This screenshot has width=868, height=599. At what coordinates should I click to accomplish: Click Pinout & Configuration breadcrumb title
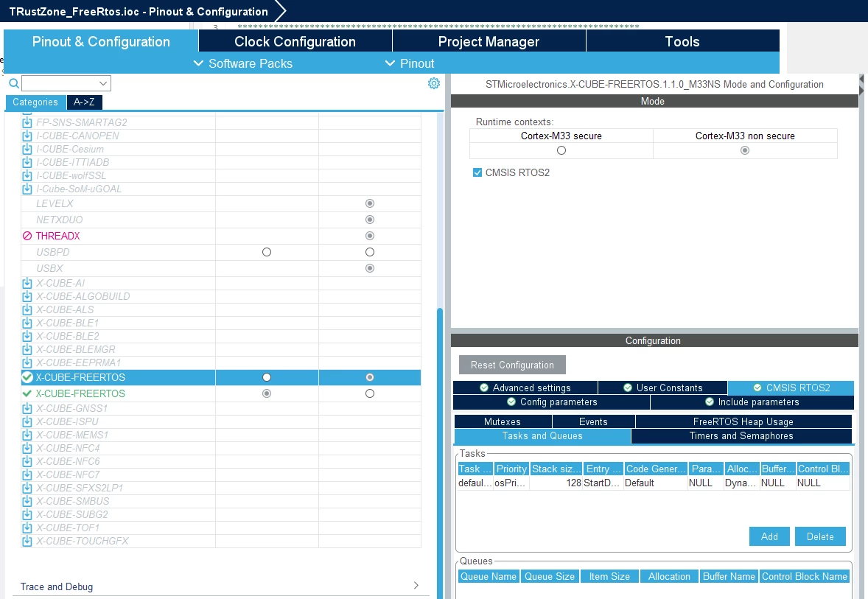click(139, 11)
